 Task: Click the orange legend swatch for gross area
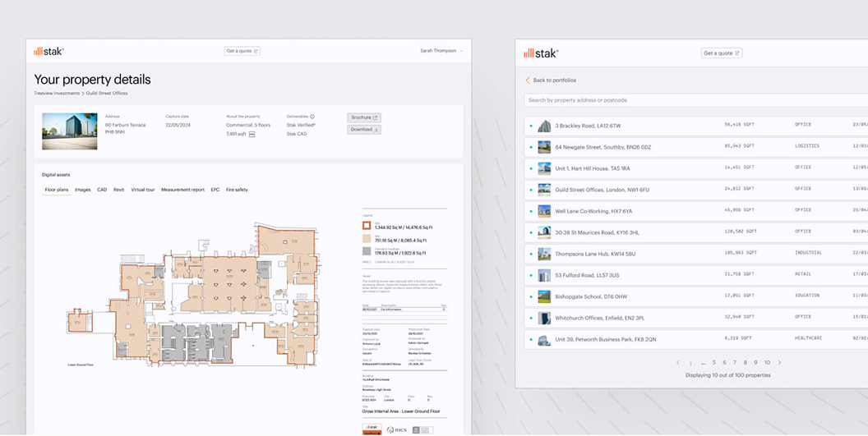(x=367, y=224)
